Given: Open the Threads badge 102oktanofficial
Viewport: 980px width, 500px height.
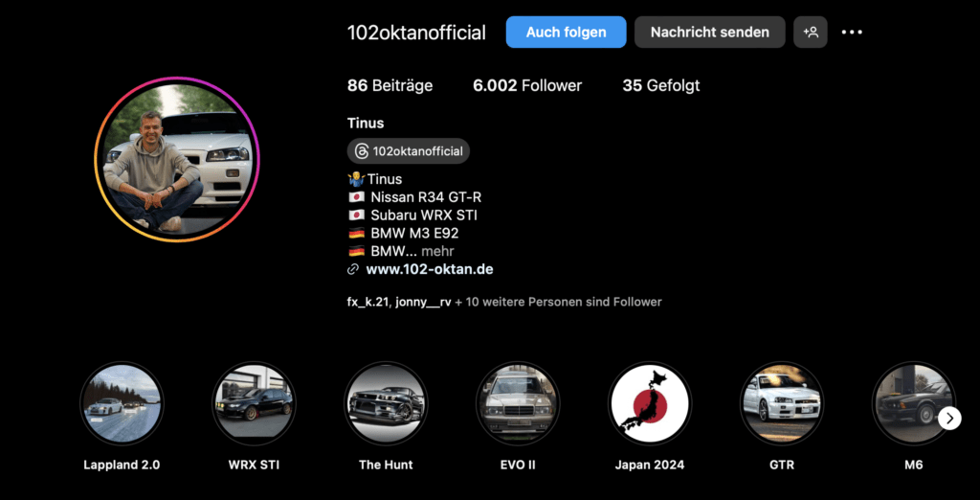Looking at the screenshot, I should pos(408,150).
